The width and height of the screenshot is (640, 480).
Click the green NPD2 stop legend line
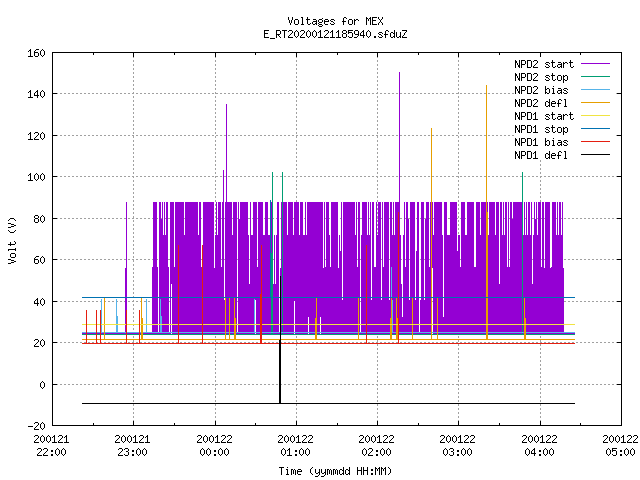point(596,76)
